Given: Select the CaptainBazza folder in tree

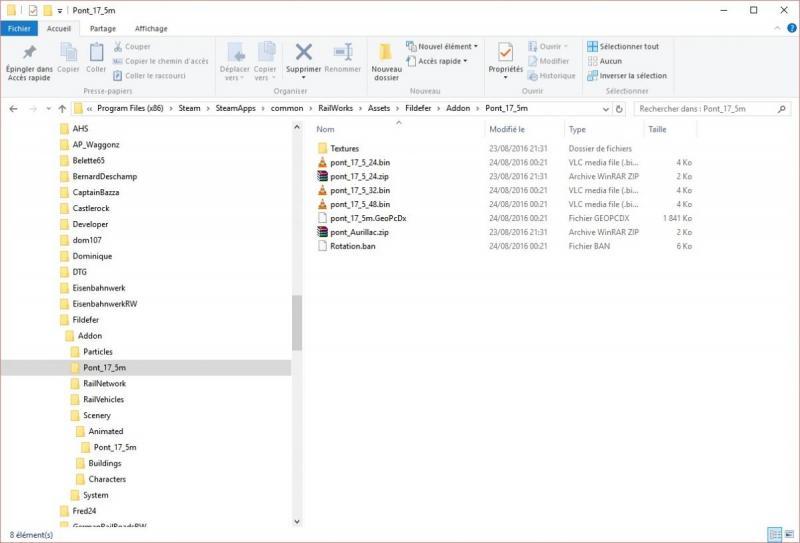Looking at the screenshot, I should 95,192.
